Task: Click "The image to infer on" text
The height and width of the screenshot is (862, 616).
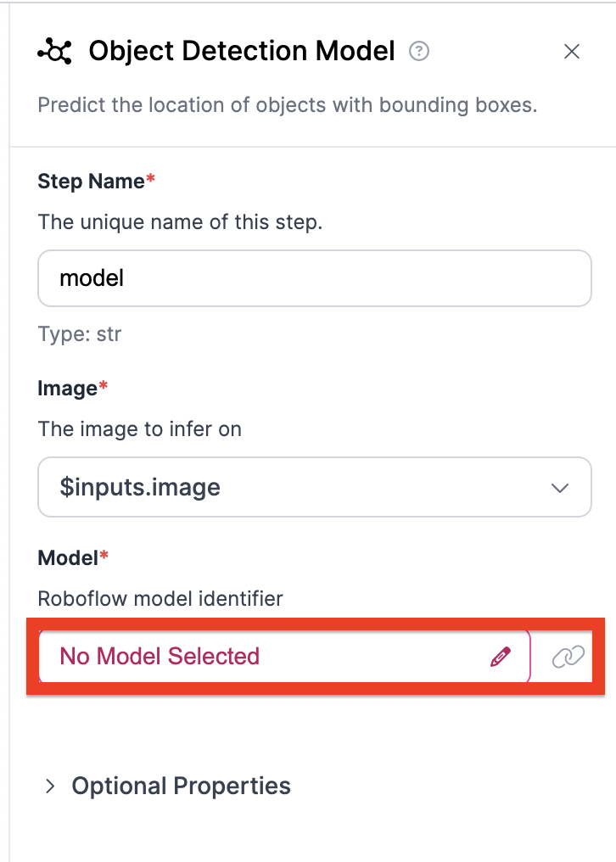Action: (140, 429)
